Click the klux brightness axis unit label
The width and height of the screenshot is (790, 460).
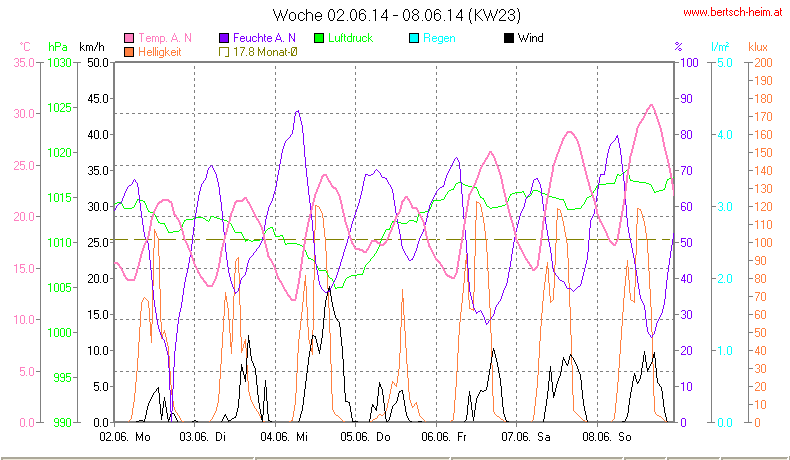click(x=758, y=47)
